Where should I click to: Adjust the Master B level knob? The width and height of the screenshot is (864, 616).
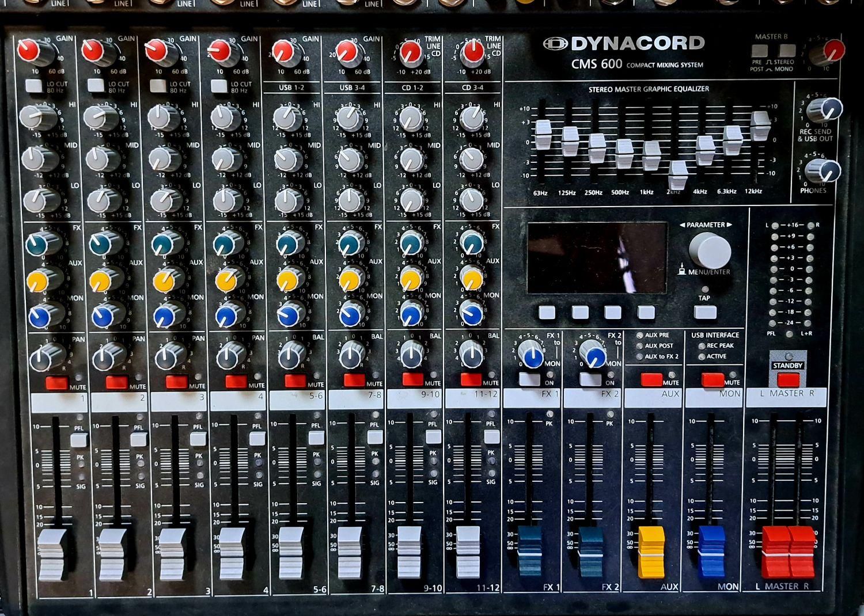click(x=830, y=52)
